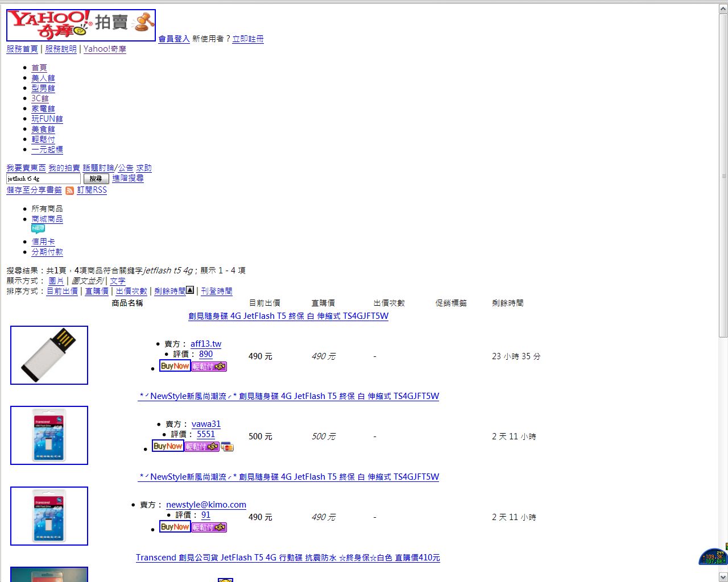This screenshot has height=582, width=728.
Task: Click the vertical scrollbar down arrow
Action: [723, 577]
